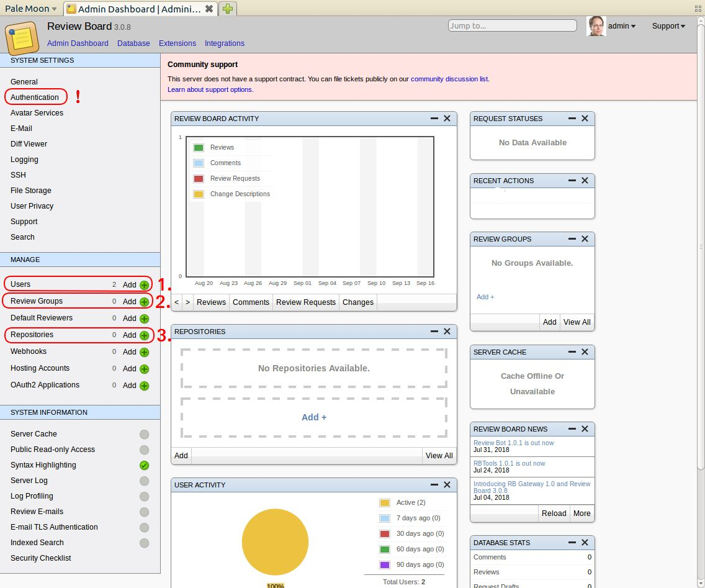
Task: Click the green plus icon beside OAuth2 Applications
Action: [x=144, y=386]
